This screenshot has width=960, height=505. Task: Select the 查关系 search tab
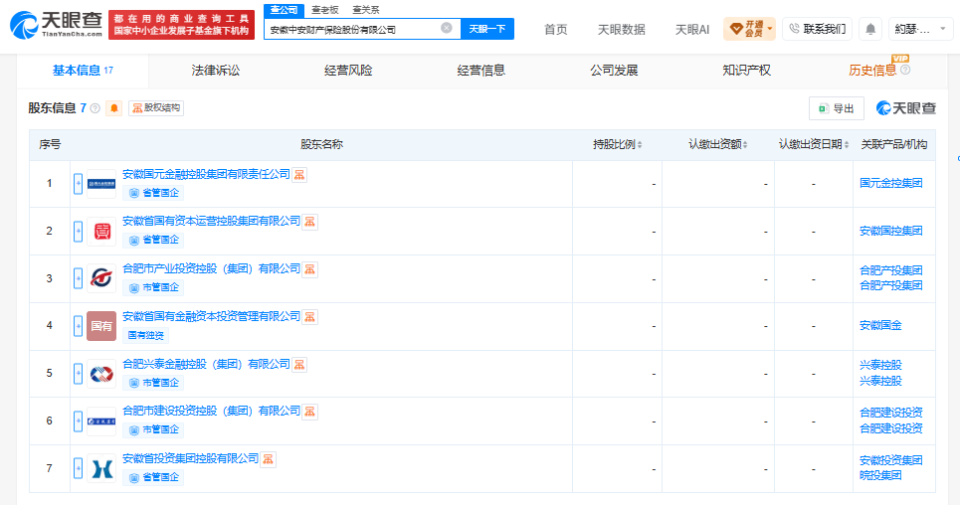tap(366, 10)
